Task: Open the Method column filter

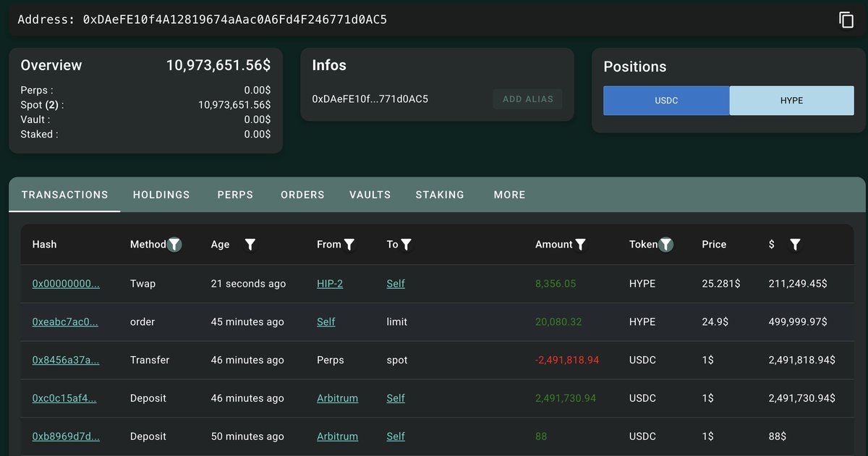Action: click(x=174, y=245)
